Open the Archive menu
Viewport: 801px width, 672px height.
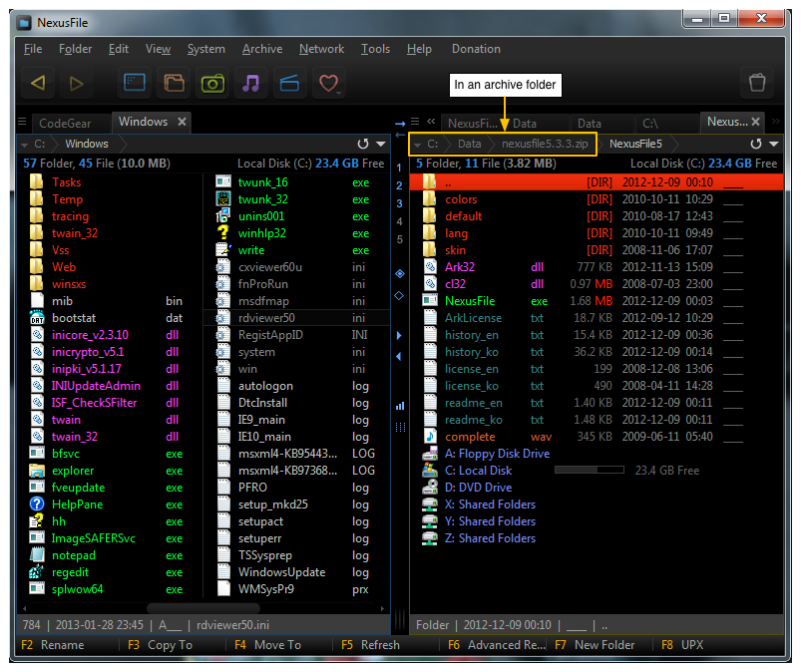coord(262,49)
